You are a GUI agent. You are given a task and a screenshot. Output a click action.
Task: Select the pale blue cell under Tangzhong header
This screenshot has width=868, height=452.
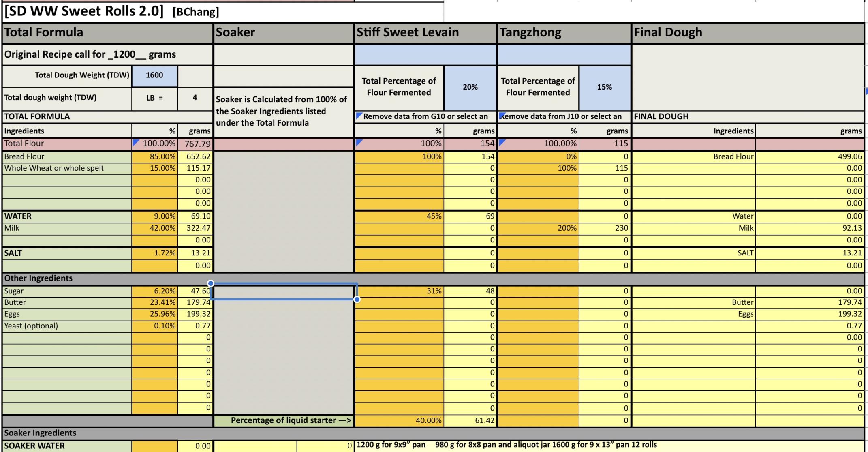564,55
